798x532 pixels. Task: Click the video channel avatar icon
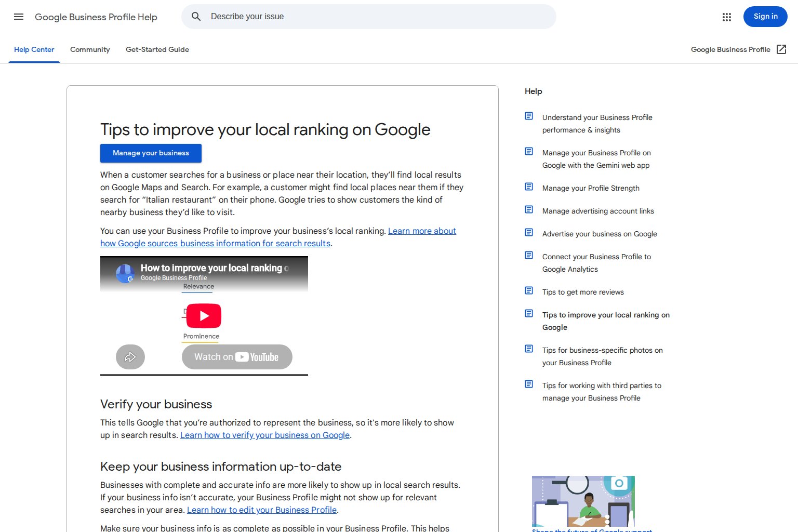pos(125,273)
